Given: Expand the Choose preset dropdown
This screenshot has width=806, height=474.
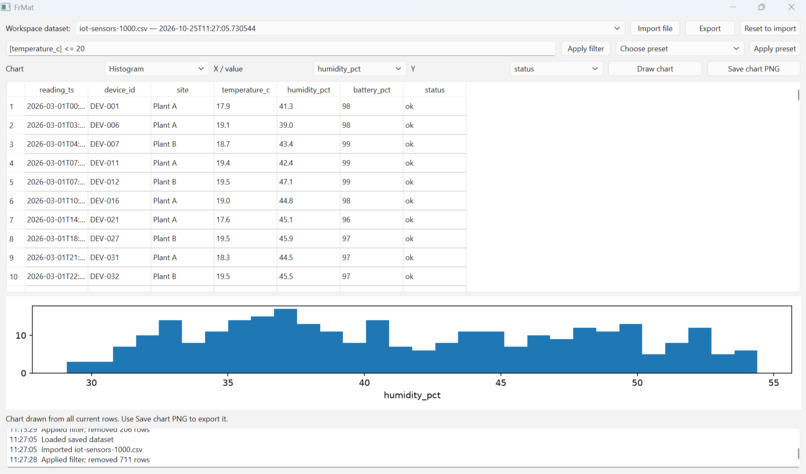Looking at the screenshot, I should click(x=679, y=48).
